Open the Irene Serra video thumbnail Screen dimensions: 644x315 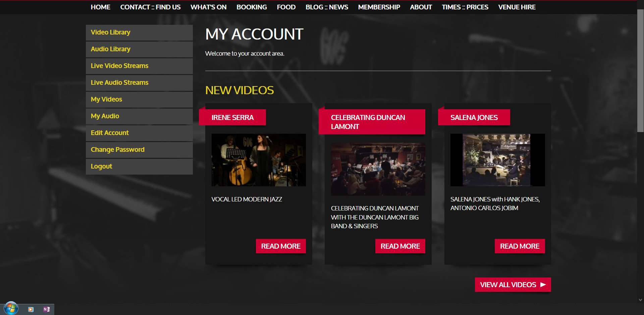(x=259, y=160)
